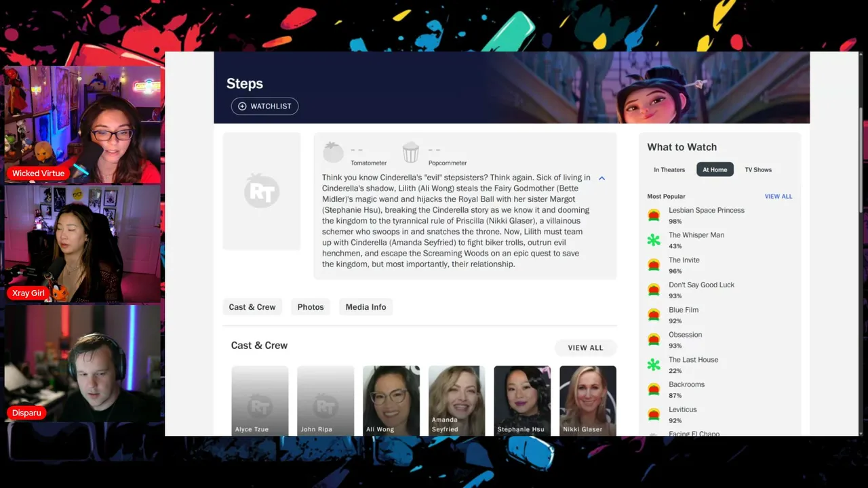Click the tomato icon beside Don't Say Good Luck
This screenshot has width=868, height=488.
point(654,290)
